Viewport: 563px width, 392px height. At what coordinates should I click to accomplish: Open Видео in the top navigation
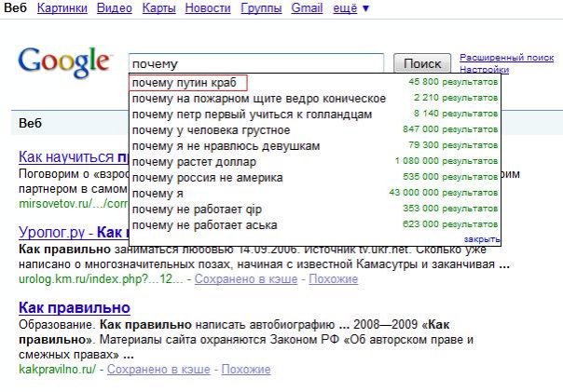pos(114,8)
